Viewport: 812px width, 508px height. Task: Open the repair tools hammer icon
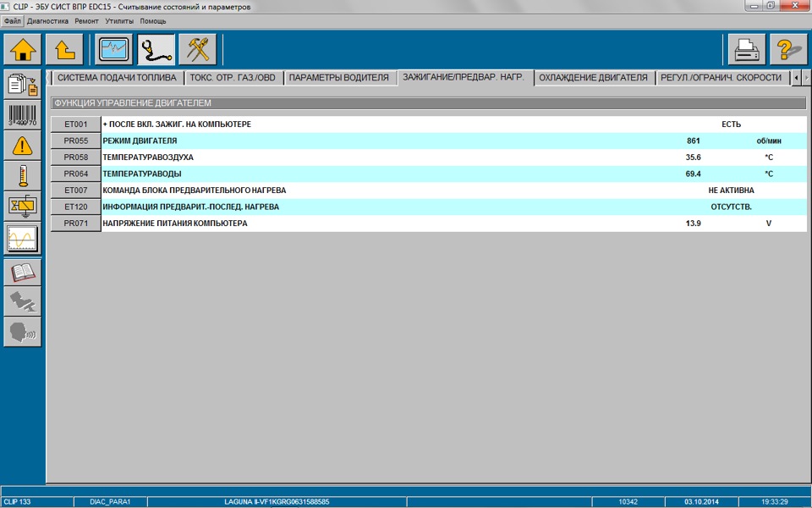(x=197, y=50)
